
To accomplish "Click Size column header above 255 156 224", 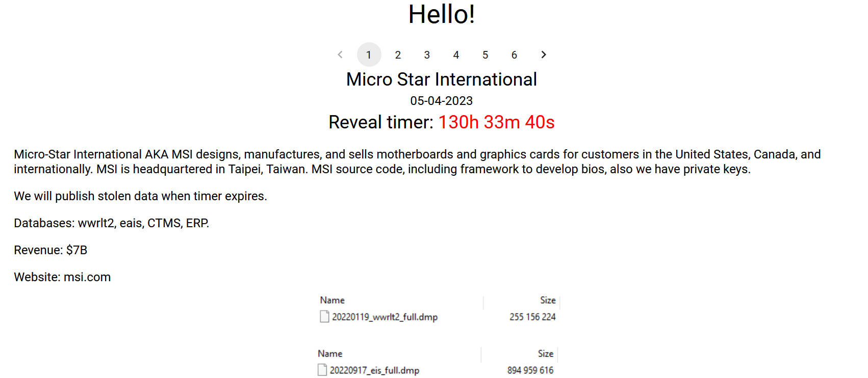I will pos(548,300).
